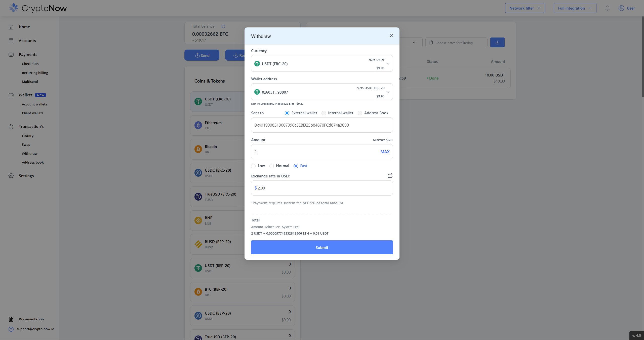644x340 pixels.
Task: Click the USDT (BEP-20) coin icon
Action: point(198,268)
